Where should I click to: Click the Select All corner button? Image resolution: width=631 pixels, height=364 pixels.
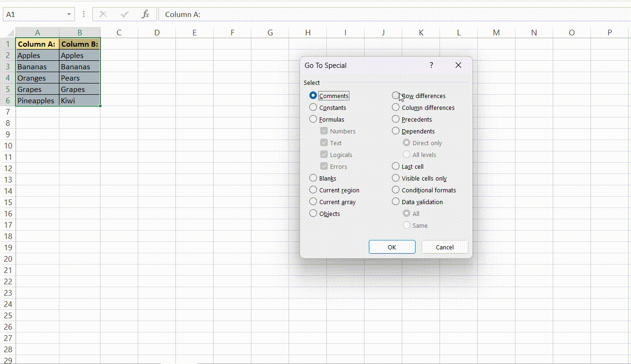pos(8,33)
